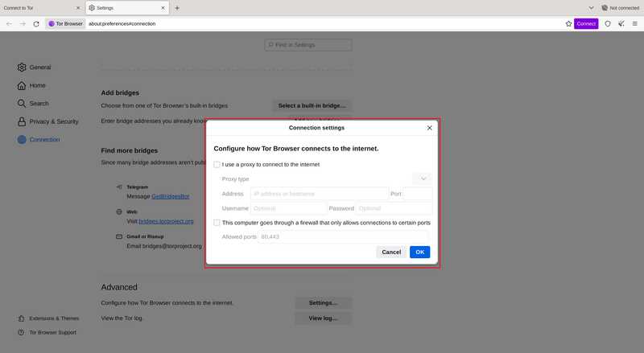Image resolution: width=644 pixels, height=353 pixels.
Task: Open the hamburger application menu
Action: pos(635,24)
